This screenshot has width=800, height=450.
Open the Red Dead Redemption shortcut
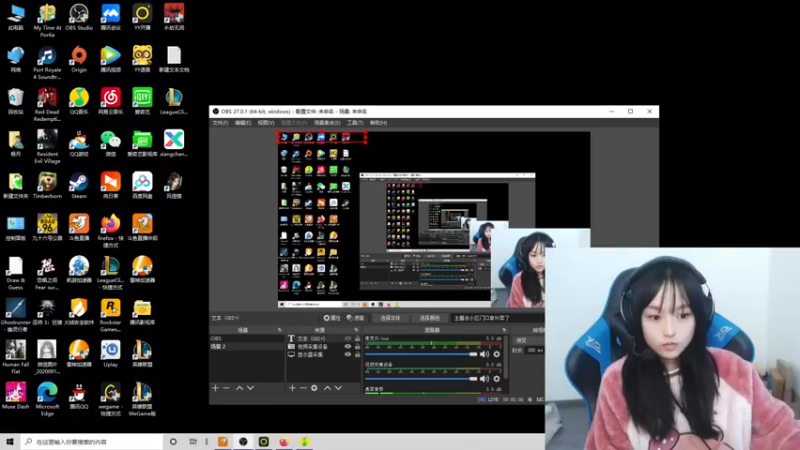click(47, 105)
